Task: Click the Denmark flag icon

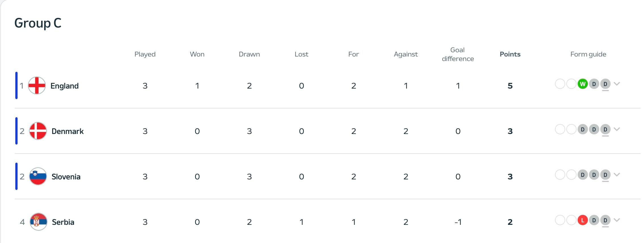Action: click(x=38, y=131)
